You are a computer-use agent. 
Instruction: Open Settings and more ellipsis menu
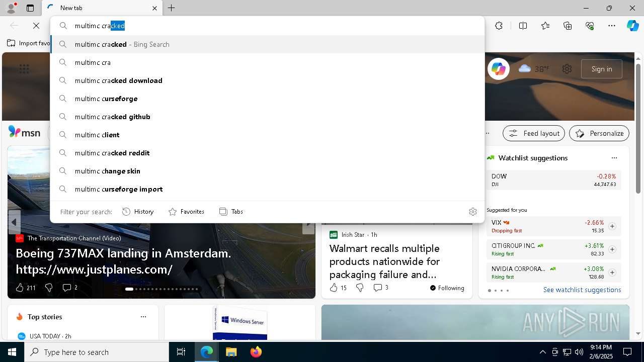pyautogui.click(x=612, y=26)
